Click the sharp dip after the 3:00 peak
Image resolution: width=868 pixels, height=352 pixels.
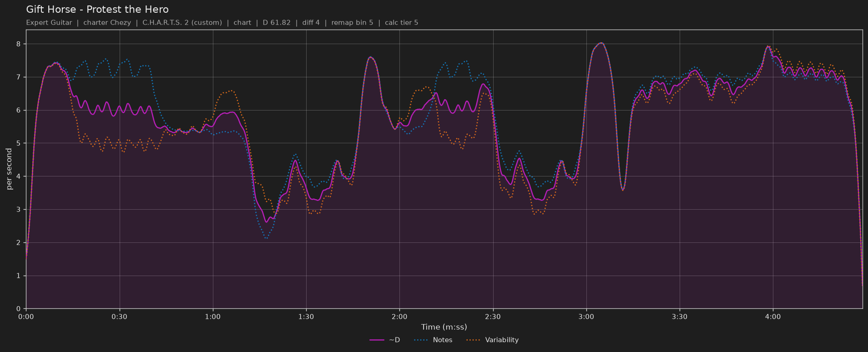pyautogui.click(x=623, y=190)
